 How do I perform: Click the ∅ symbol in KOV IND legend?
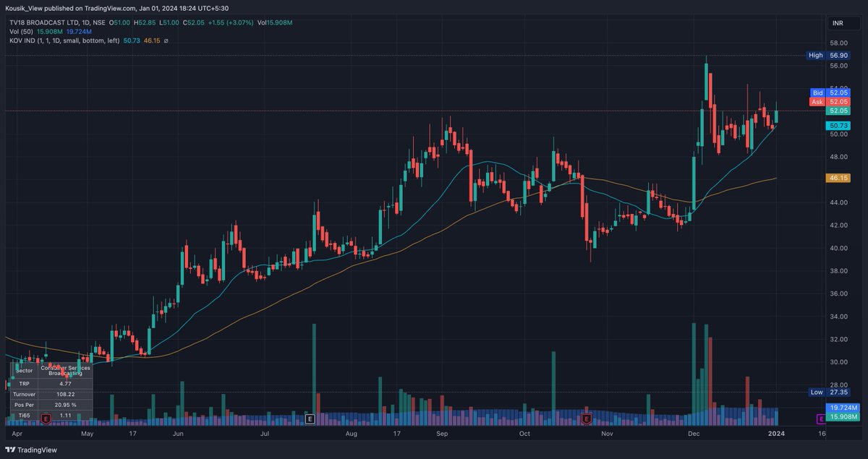point(166,41)
